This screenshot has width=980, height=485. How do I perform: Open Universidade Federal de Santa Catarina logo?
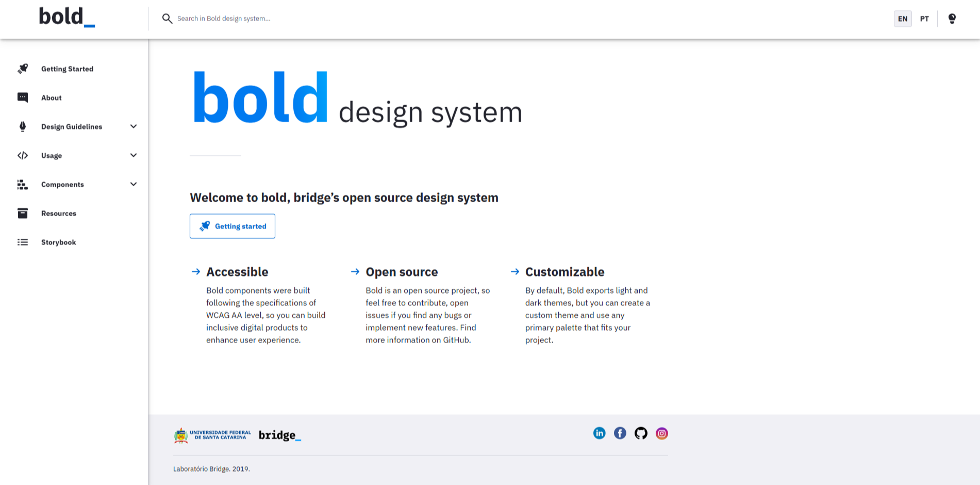(x=212, y=435)
